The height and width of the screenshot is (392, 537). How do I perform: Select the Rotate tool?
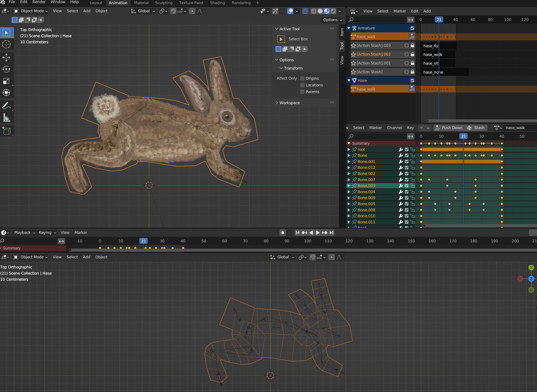pos(6,69)
